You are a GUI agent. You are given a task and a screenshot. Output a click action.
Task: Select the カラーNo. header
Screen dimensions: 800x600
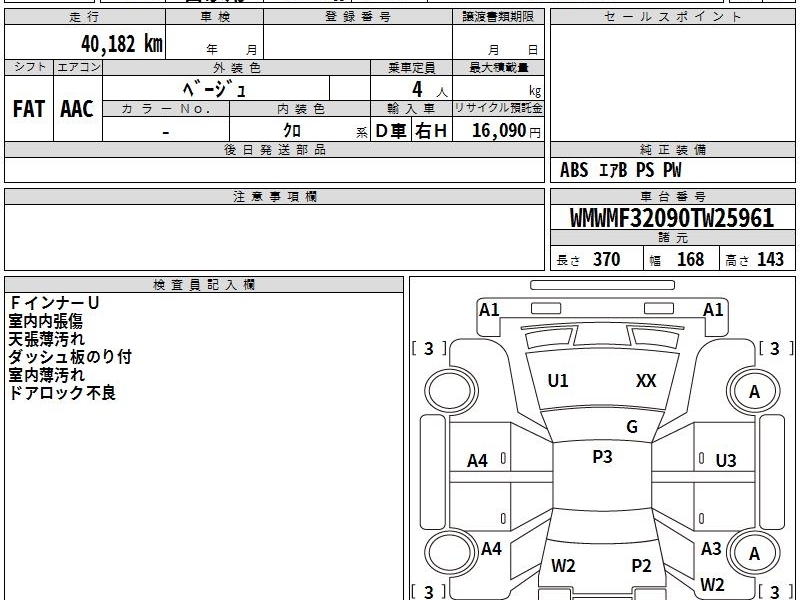(x=166, y=109)
